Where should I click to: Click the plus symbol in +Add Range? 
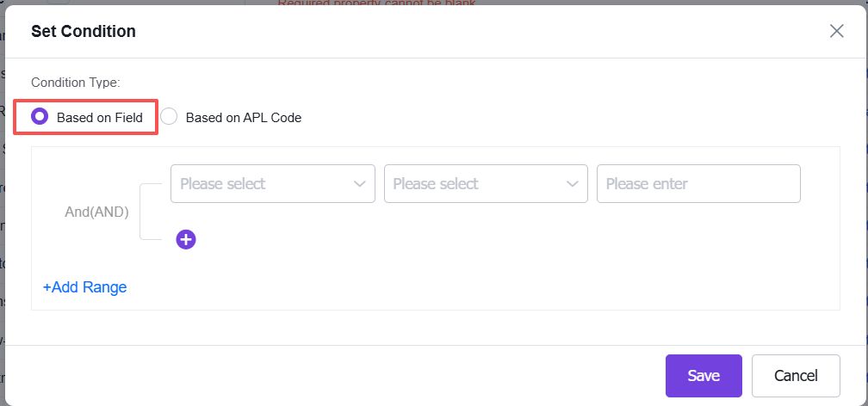point(47,287)
